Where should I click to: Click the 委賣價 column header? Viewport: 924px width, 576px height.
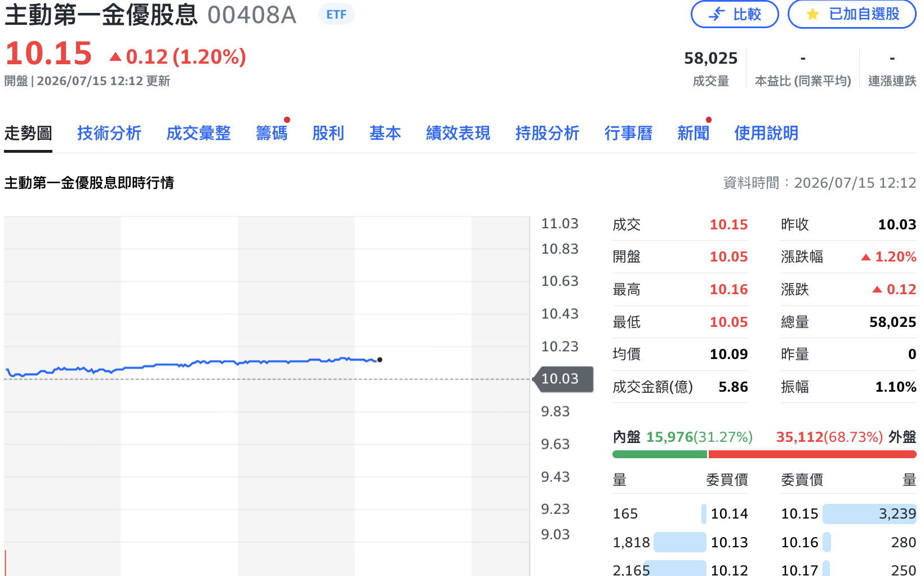click(x=802, y=480)
